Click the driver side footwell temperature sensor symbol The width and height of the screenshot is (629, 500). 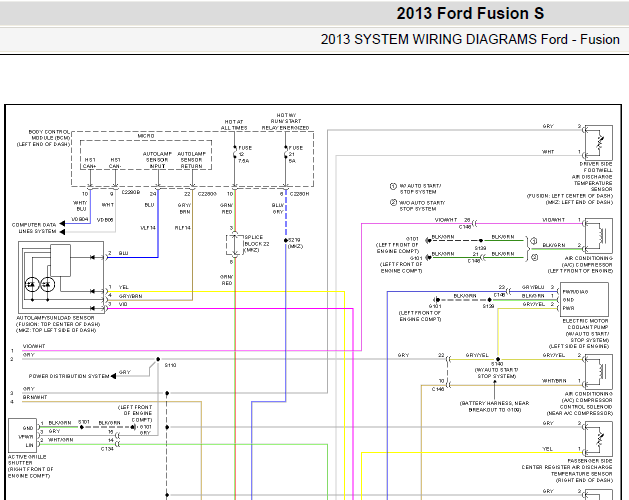[x=599, y=142]
